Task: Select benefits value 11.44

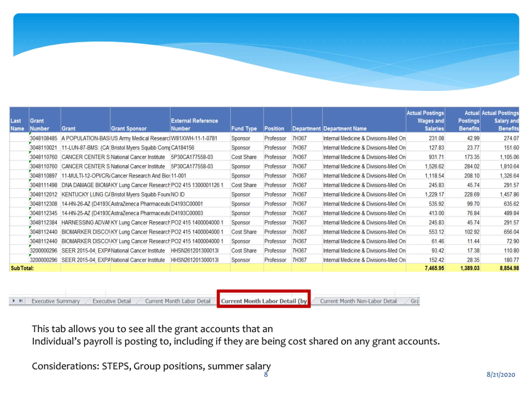Action: click(x=473, y=241)
